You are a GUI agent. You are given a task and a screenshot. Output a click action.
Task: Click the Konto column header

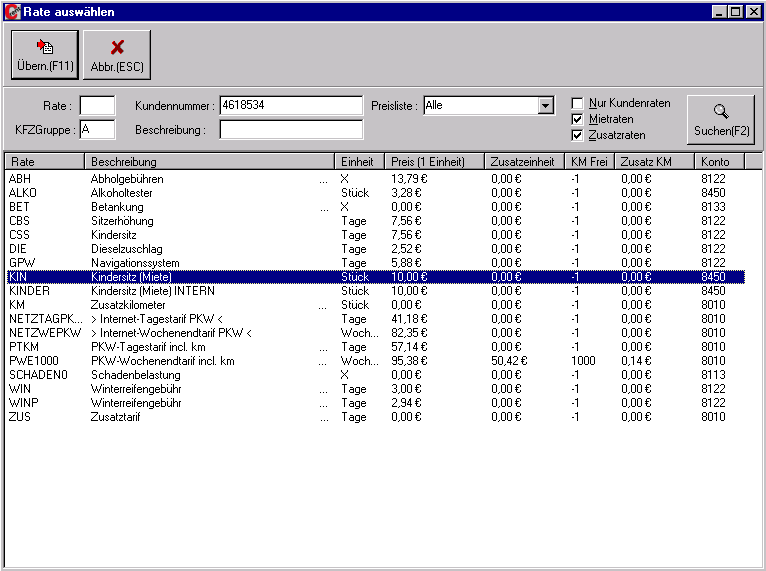coord(718,162)
